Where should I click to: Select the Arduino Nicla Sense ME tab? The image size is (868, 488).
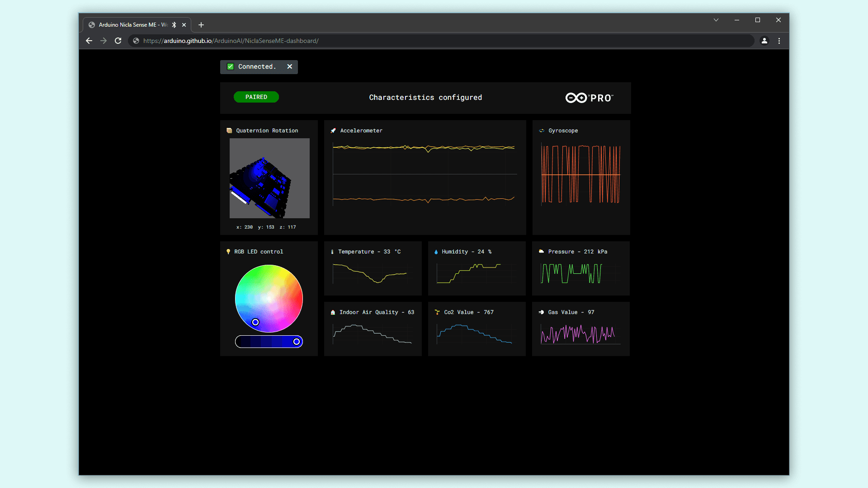[x=131, y=25]
